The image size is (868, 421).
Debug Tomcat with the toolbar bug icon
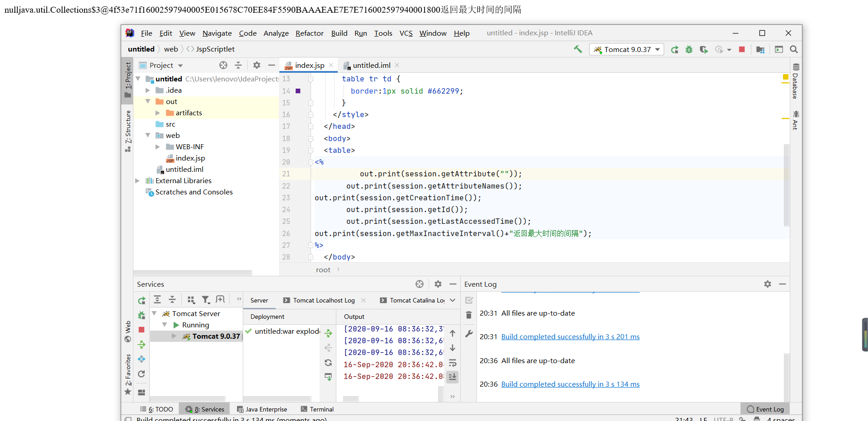click(689, 49)
